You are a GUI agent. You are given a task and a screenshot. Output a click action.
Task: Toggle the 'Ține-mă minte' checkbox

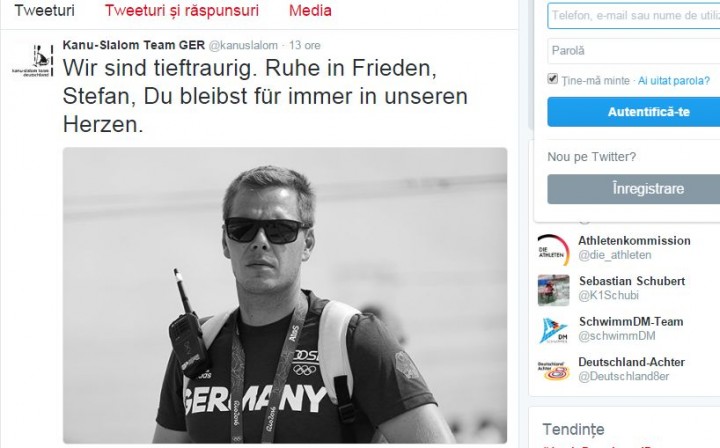[x=552, y=78]
